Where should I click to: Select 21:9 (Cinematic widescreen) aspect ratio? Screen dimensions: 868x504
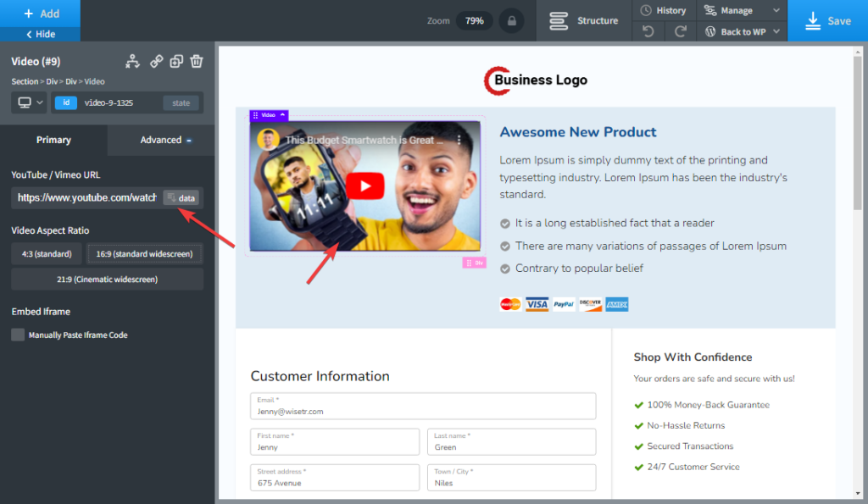coord(107,279)
